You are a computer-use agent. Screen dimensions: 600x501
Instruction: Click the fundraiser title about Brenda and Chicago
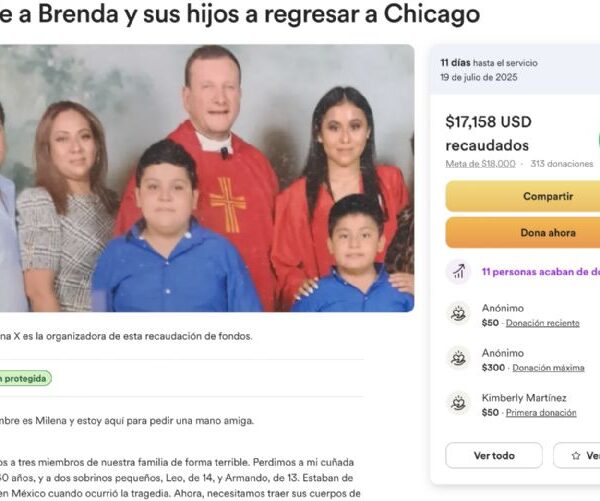tap(240, 15)
